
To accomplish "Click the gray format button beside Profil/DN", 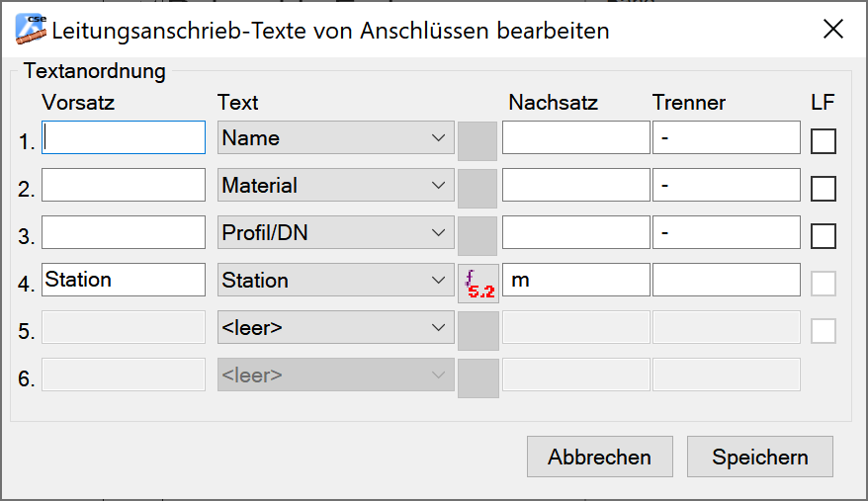I will click(478, 235).
